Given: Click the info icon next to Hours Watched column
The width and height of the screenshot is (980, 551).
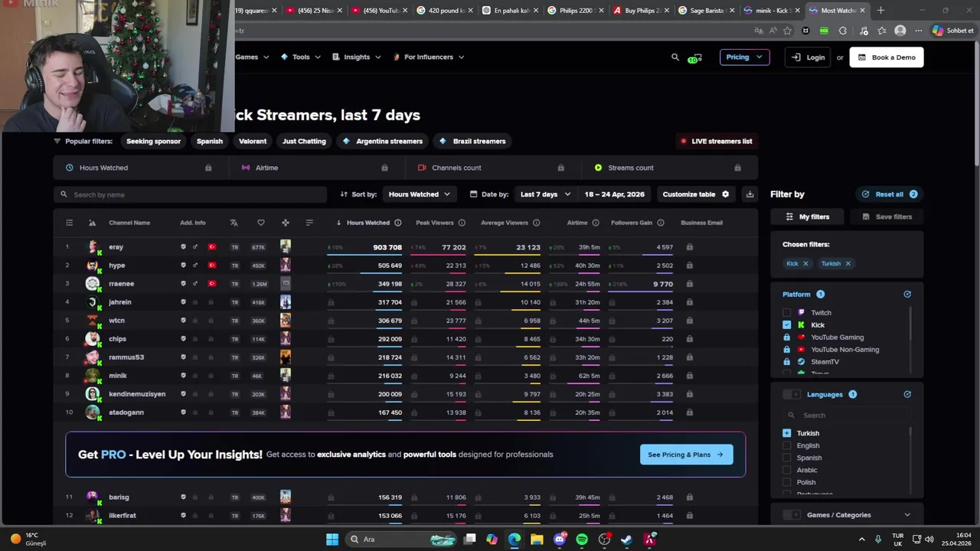Looking at the screenshot, I should [397, 223].
